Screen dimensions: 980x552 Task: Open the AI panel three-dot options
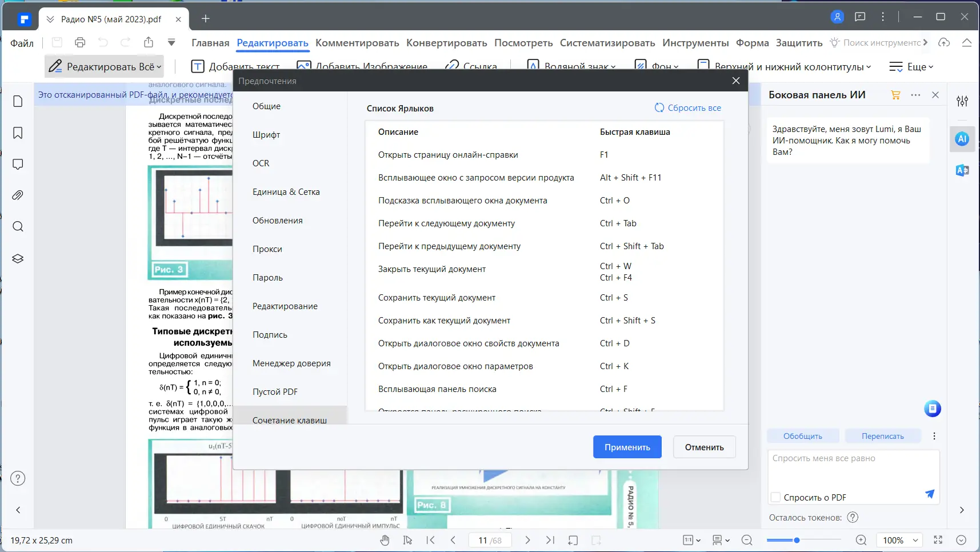[x=915, y=95]
